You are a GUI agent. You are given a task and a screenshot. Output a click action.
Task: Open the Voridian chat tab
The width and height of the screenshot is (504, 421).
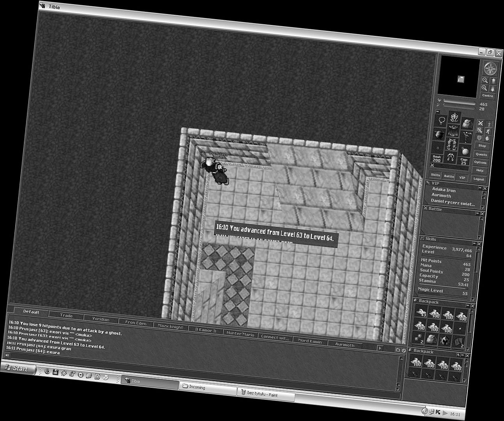coord(101,319)
